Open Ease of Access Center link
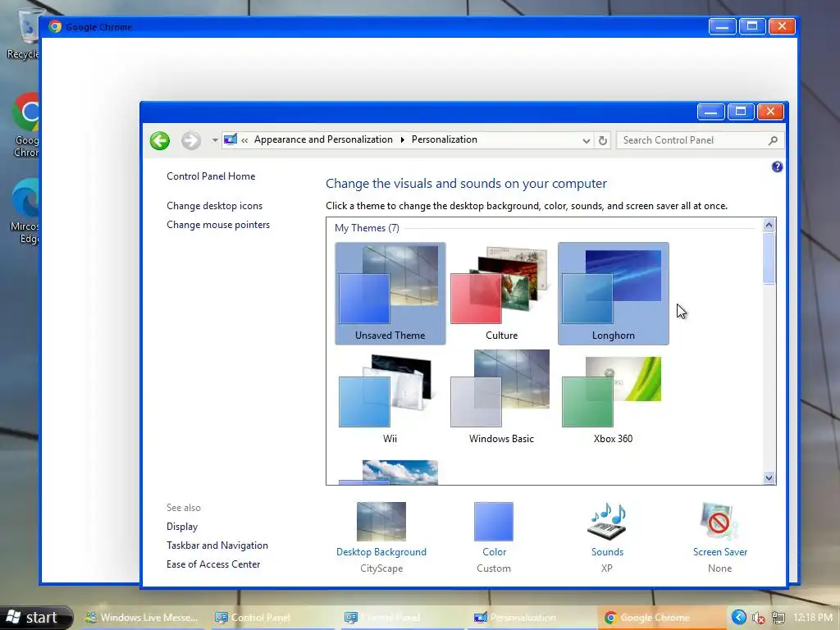 pos(213,564)
